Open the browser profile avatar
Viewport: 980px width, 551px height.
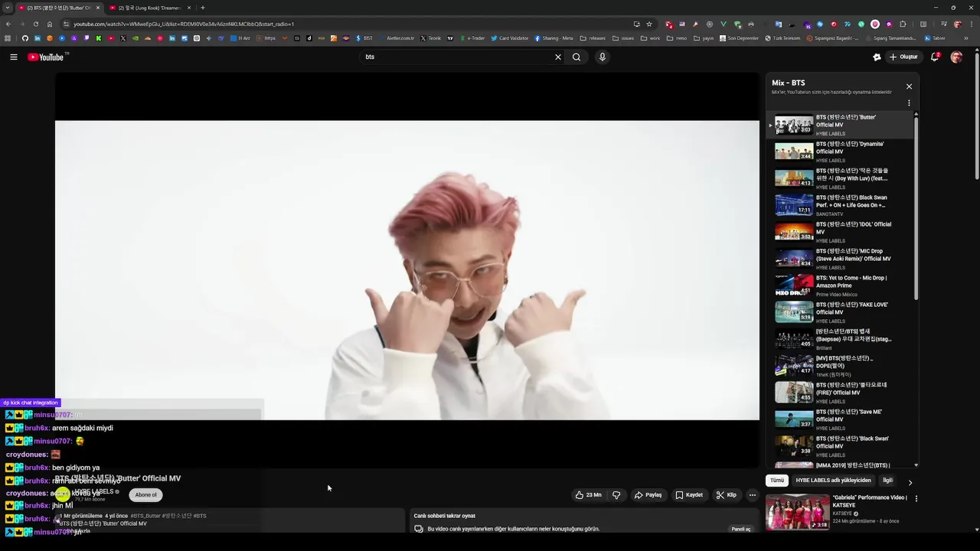coord(957,24)
